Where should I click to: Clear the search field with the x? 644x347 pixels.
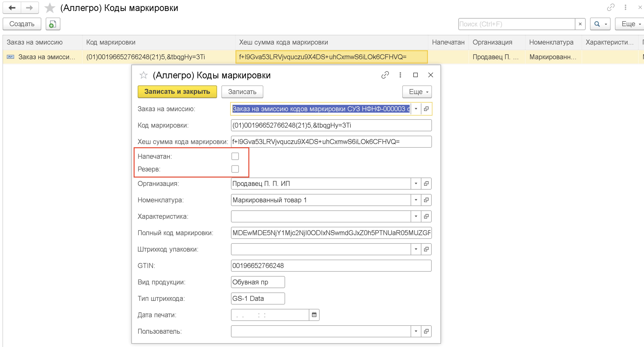(580, 24)
